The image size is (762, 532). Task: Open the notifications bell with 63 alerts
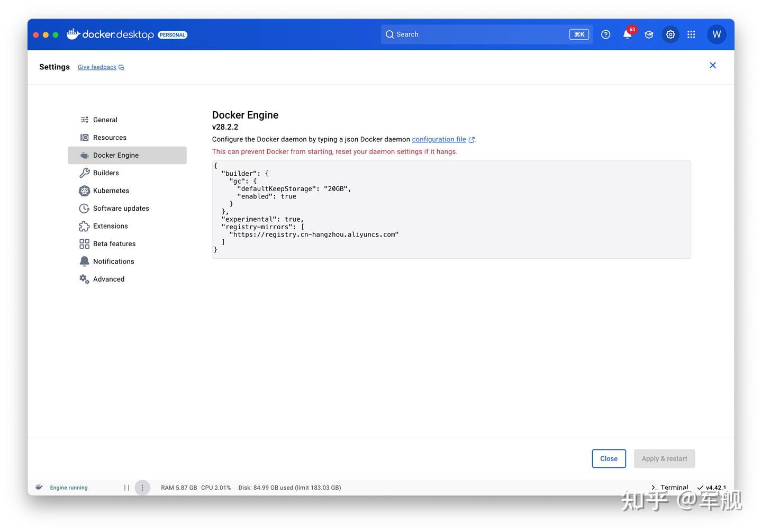click(627, 34)
